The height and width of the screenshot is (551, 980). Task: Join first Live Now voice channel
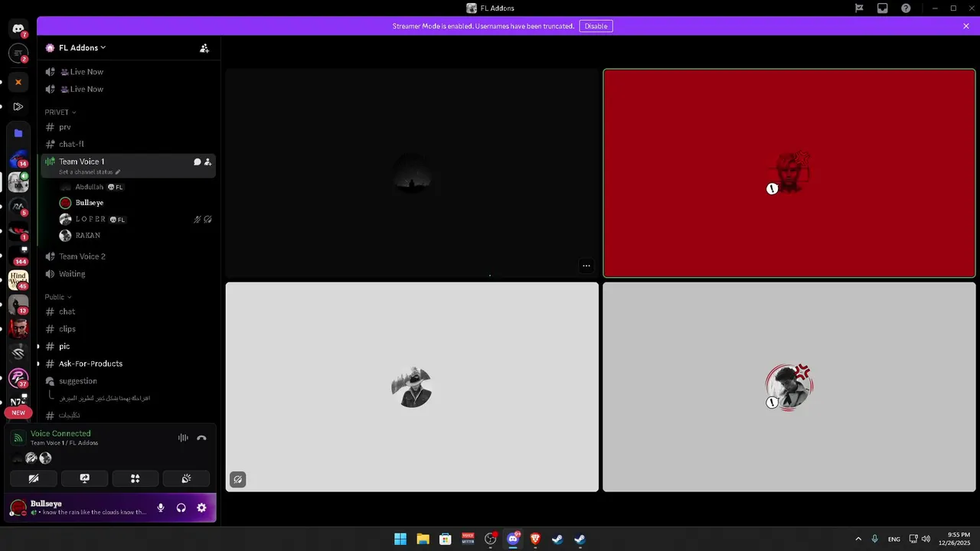click(129, 72)
